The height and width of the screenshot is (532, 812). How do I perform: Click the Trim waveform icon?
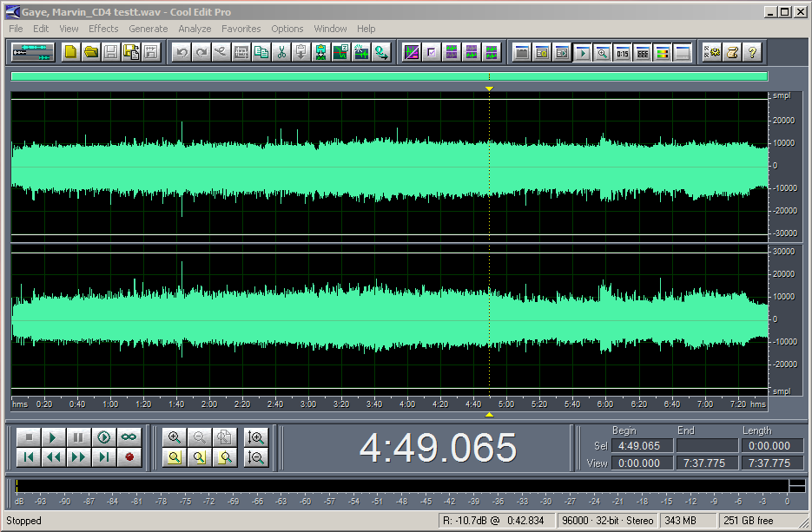tap(241, 52)
